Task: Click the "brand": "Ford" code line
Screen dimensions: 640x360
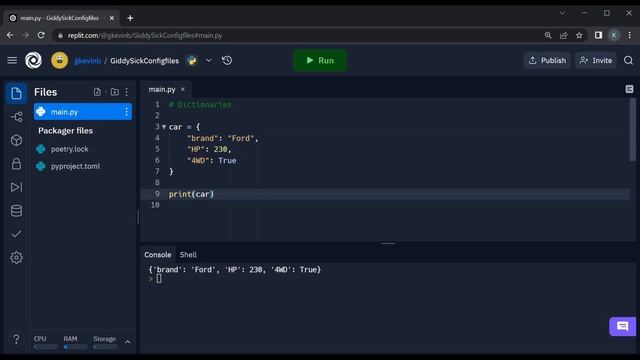Action: pyautogui.click(x=223, y=138)
